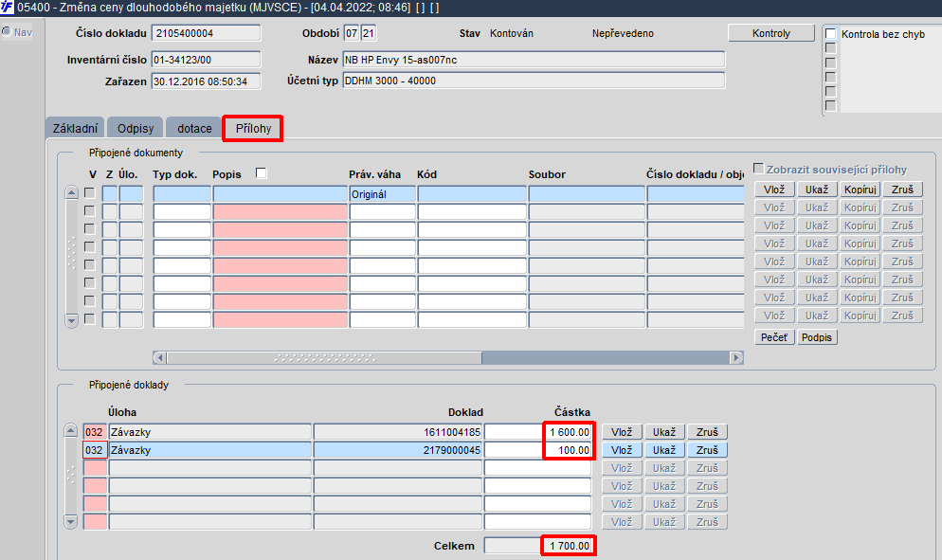This screenshot has height=560, width=942.
Task: Switch to the Odpisy tab
Action: point(136,129)
